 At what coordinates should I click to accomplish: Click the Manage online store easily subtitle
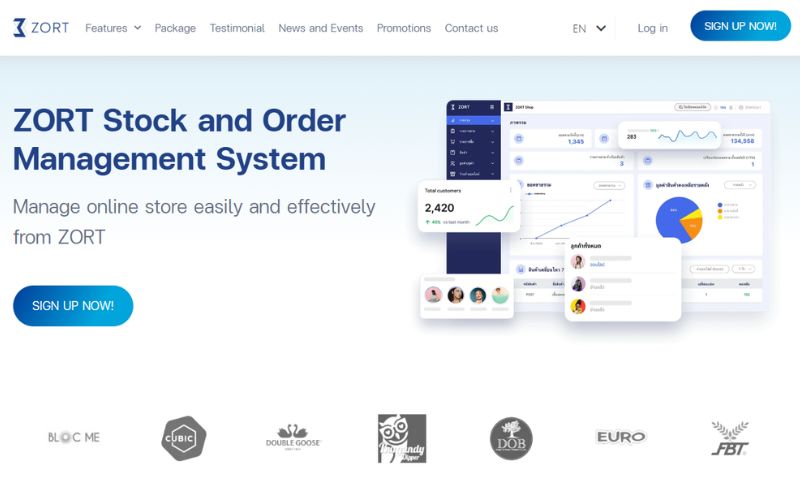pos(194,222)
